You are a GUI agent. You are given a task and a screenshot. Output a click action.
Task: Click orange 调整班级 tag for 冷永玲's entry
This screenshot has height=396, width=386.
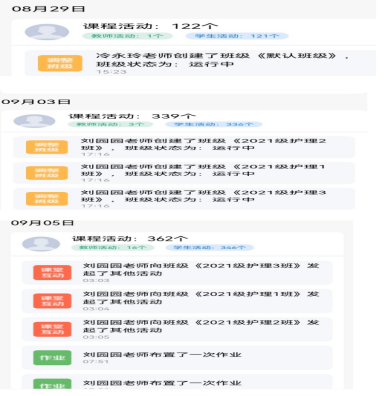pos(60,63)
